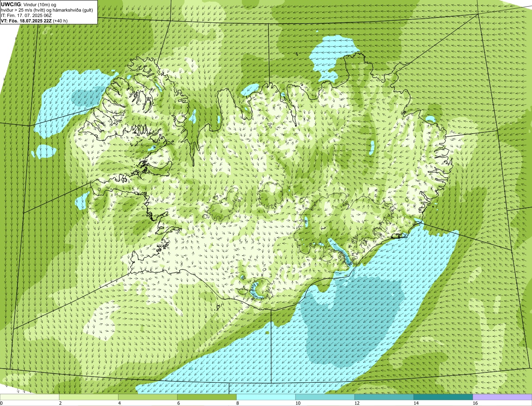Click the 6–8 m/s green legend segment
The width and height of the screenshot is (532, 406).
tap(207, 397)
